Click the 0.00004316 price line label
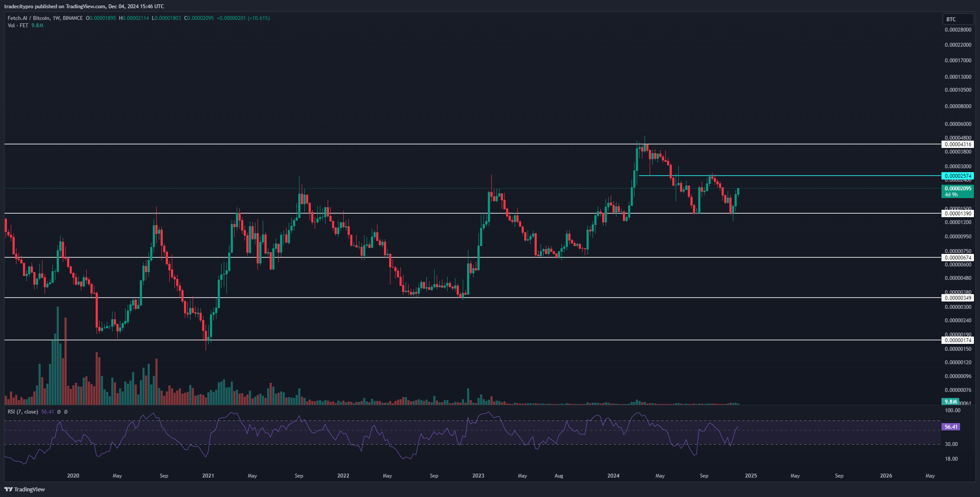 [x=957, y=144]
